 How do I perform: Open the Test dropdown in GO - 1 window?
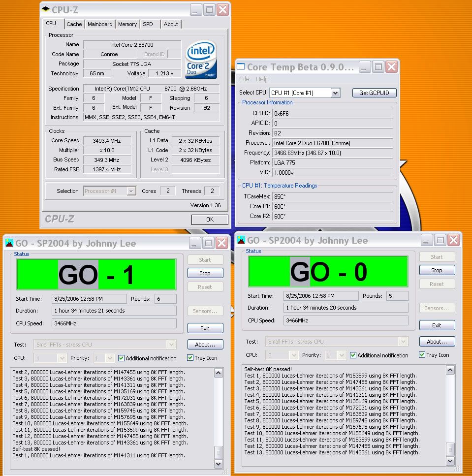[x=171, y=344]
